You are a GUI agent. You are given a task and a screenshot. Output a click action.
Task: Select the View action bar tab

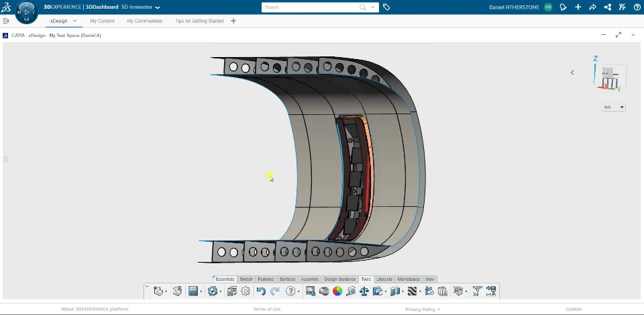tap(429, 279)
